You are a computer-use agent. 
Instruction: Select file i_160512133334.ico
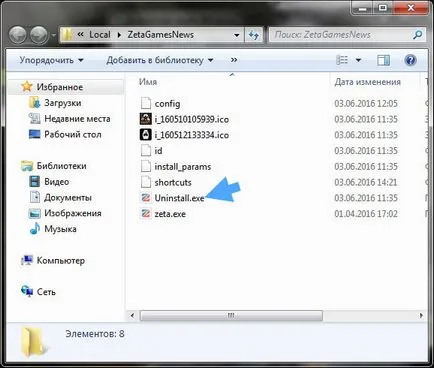[192, 135]
